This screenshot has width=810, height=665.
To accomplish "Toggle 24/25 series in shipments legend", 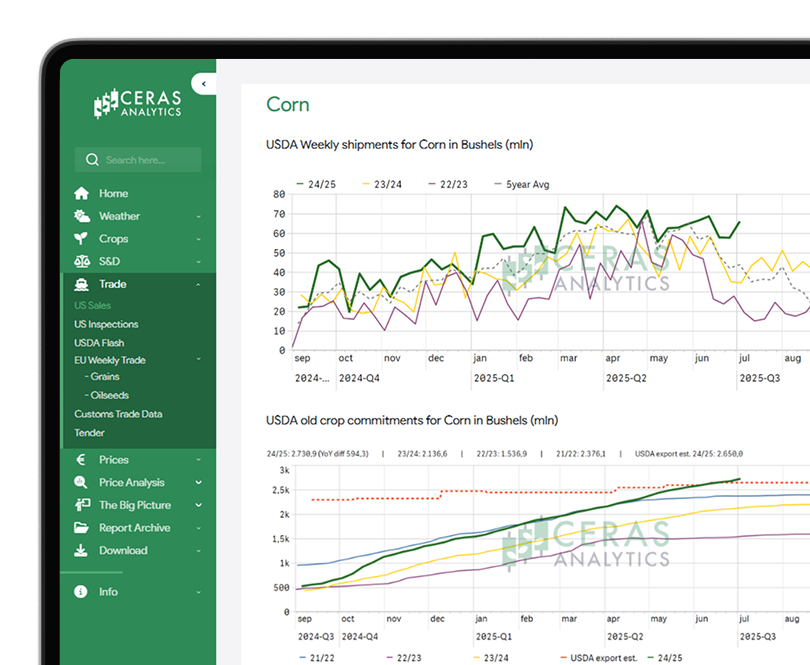I will [316, 184].
